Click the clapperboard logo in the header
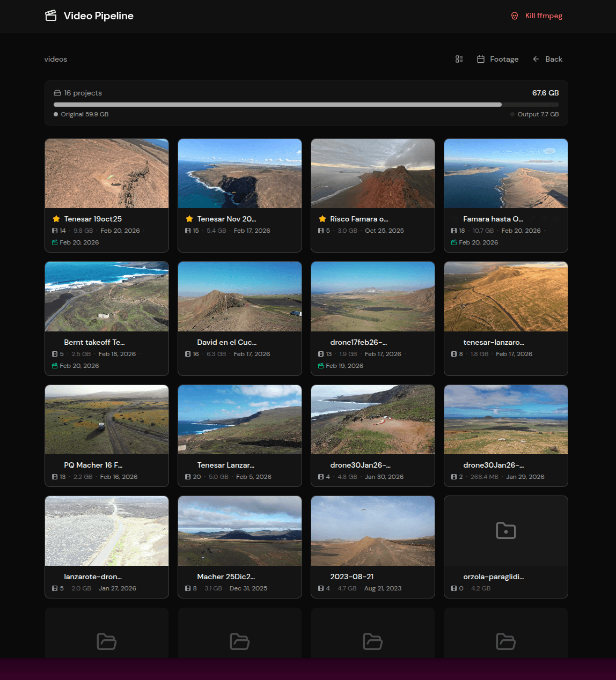The image size is (616, 680). click(x=50, y=16)
